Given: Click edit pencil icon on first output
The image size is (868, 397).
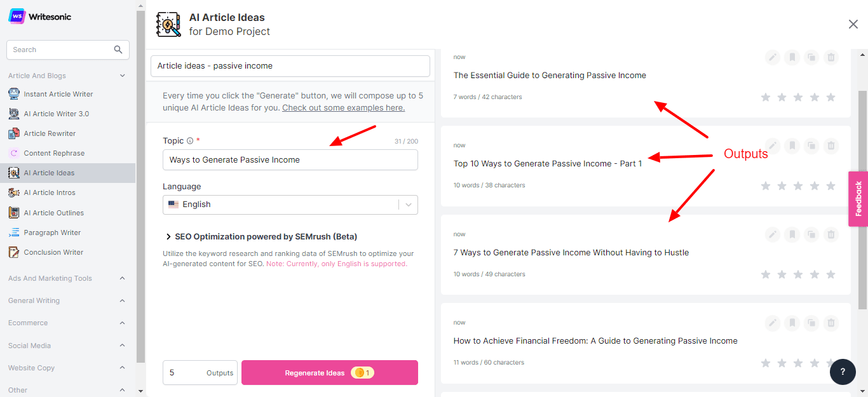Looking at the screenshot, I should (x=772, y=58).
